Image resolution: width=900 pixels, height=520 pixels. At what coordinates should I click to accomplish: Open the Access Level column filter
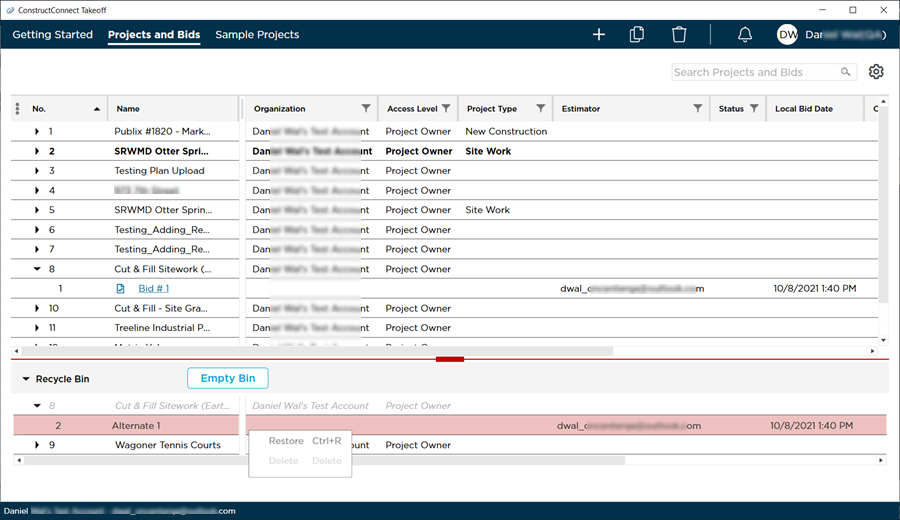click(x=446, y=108)
